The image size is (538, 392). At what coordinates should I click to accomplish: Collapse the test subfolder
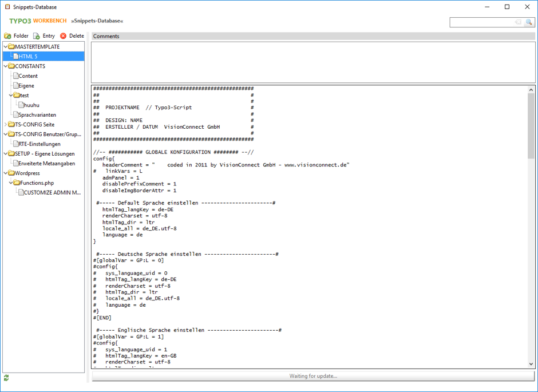click(x=11, y=95)
